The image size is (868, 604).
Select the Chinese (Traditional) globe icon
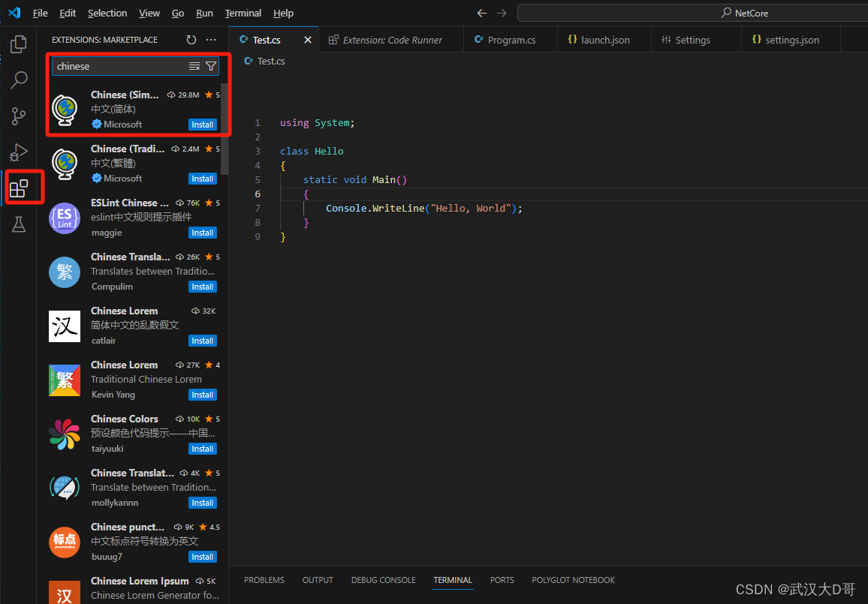click(65, 164)
